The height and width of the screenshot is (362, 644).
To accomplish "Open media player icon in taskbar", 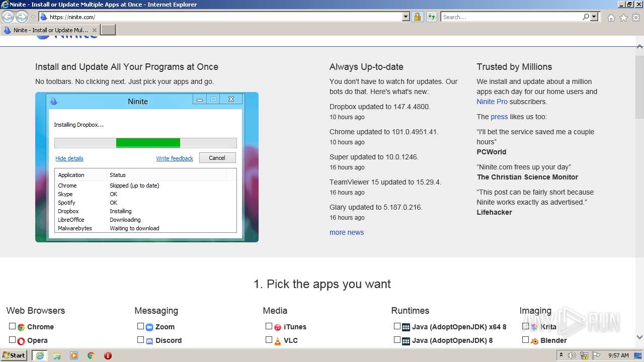I will [x=74, y=355].
